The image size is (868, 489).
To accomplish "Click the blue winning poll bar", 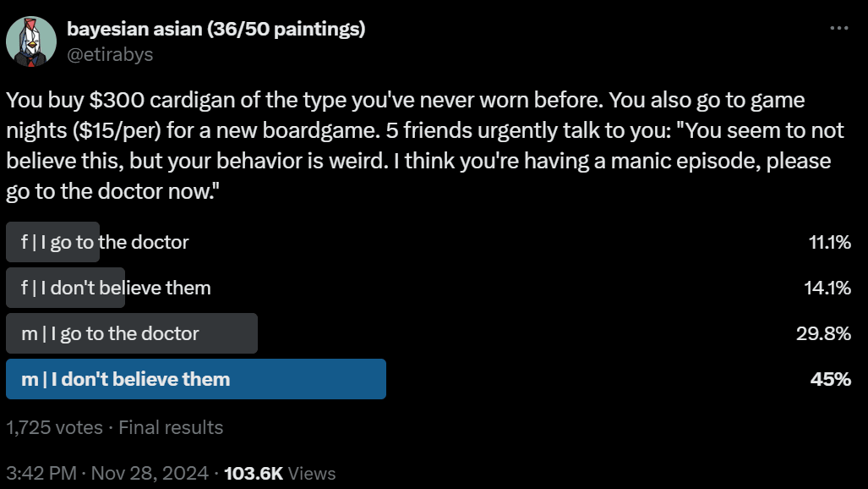I will click(196, 379).
